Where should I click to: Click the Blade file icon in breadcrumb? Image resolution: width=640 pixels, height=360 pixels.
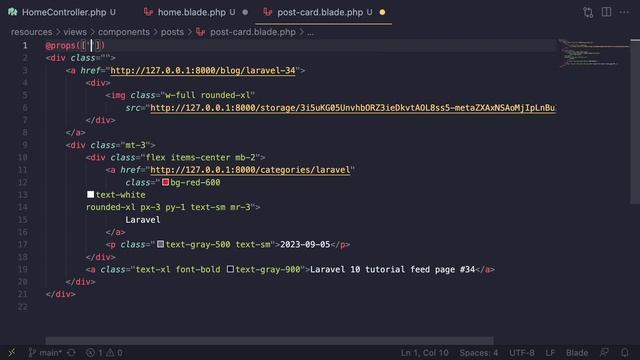click(200, 32)
